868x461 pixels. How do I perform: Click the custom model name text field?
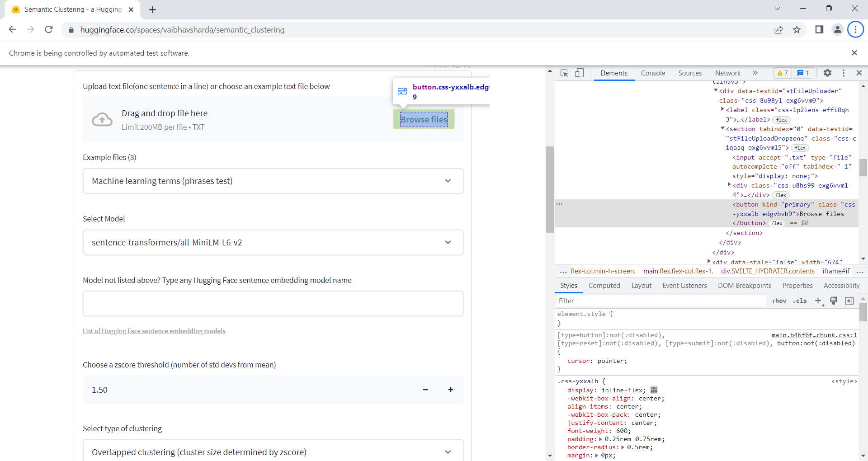click(x=273, y=304)
